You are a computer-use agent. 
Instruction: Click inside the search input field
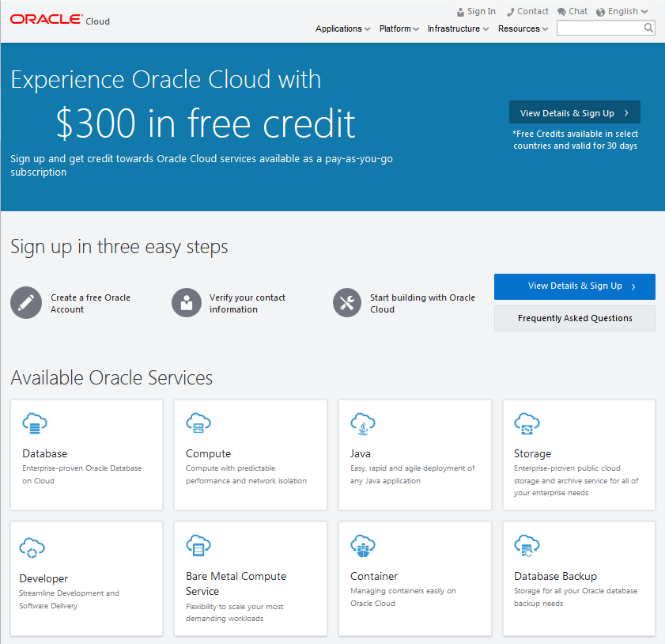[601, 28]
